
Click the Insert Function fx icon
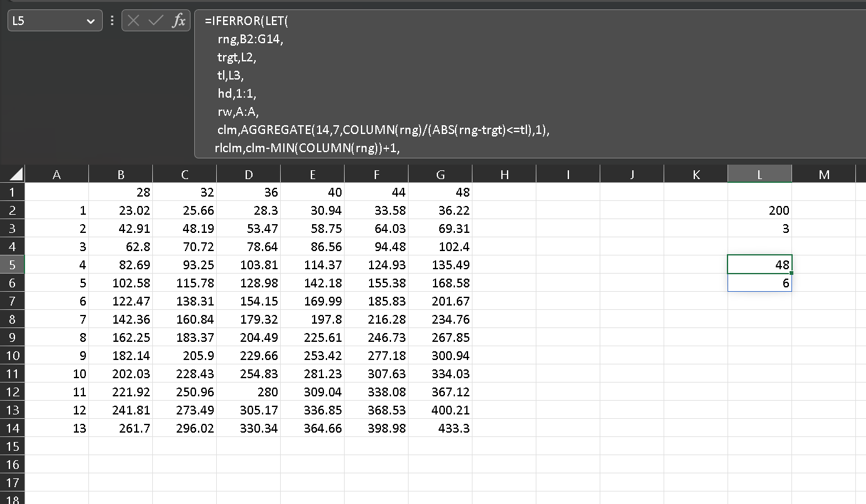(x=179, y=19)
